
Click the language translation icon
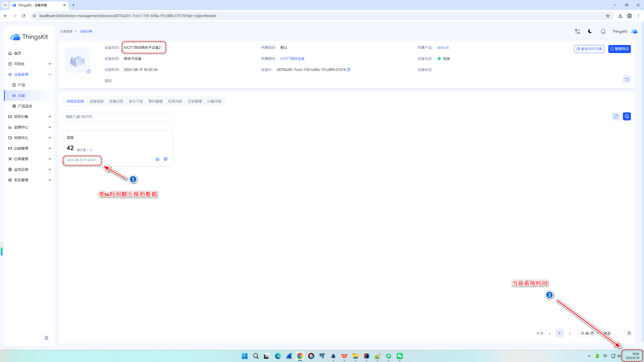[578, 31]
